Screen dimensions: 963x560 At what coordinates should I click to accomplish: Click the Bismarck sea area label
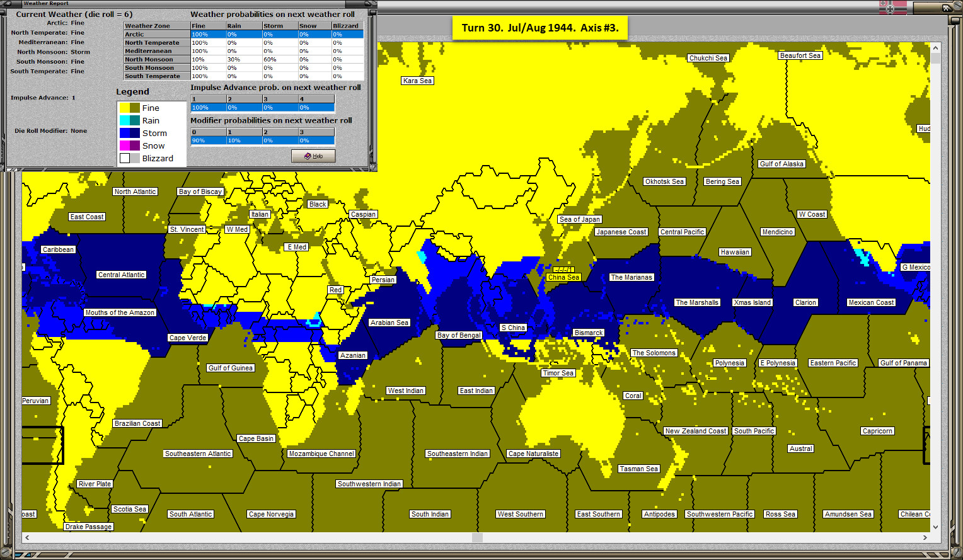tap(589, 333)
